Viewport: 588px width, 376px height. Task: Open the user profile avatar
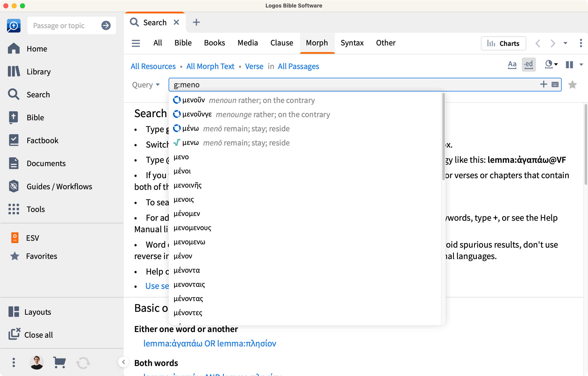coord(37,363)
